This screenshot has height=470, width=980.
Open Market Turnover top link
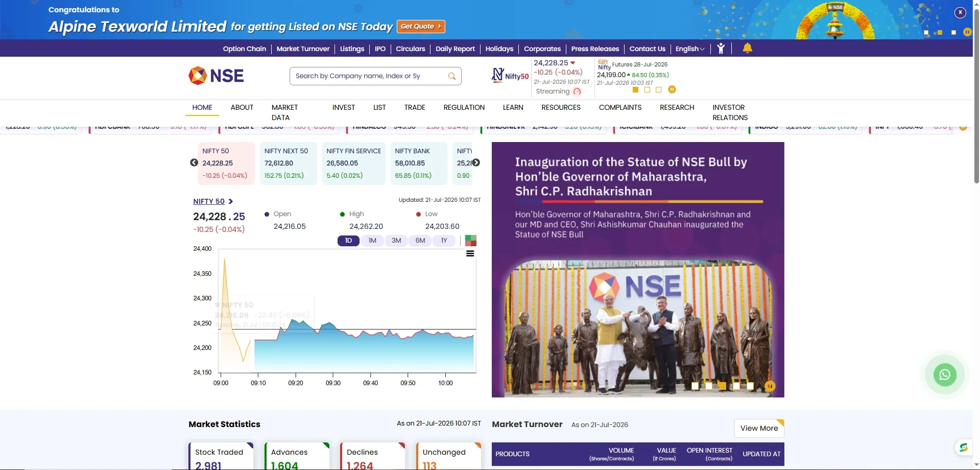(303, 49)
